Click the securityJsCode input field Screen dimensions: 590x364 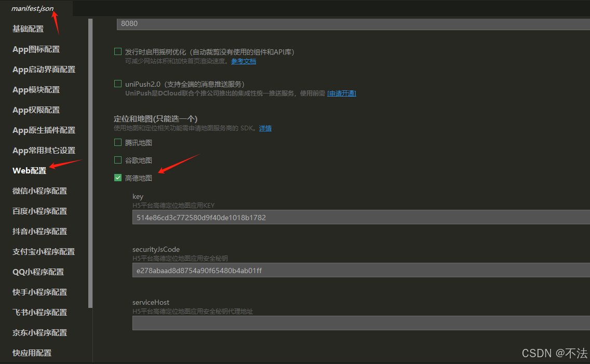pos(361,271)
